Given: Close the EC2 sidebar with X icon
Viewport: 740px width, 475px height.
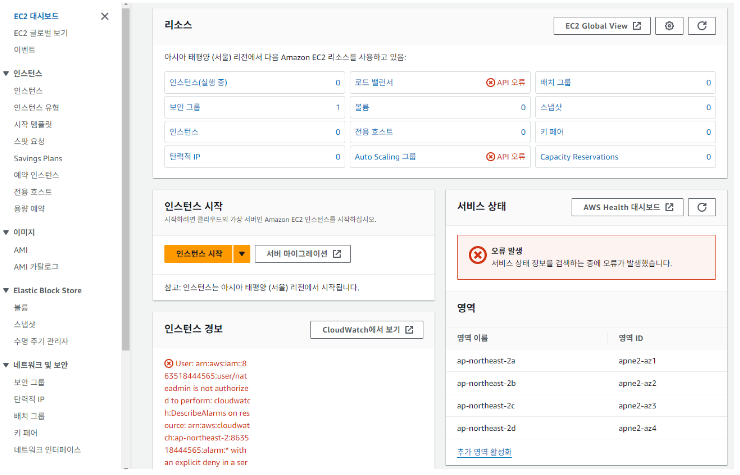Looking at the screenshot, I should click(x=105, y=17).
